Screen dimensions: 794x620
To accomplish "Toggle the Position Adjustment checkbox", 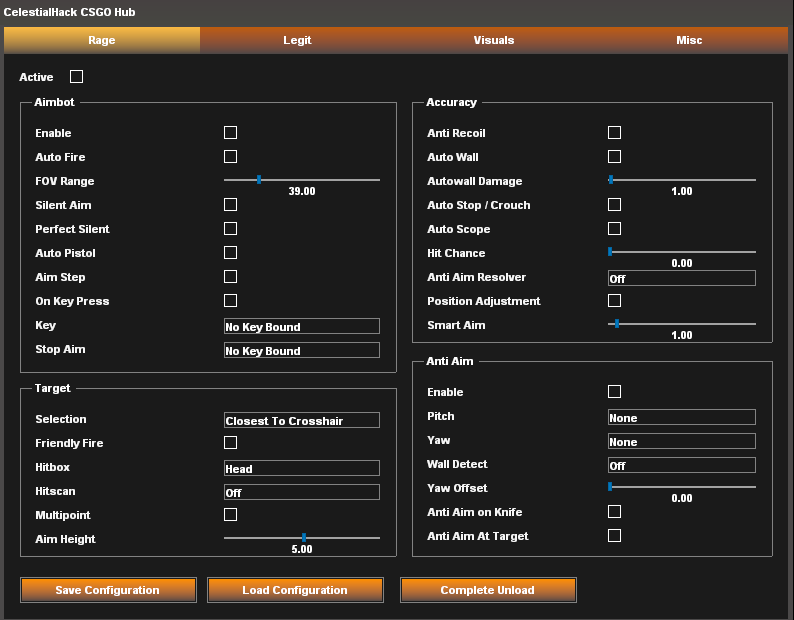I will [614, 301].
